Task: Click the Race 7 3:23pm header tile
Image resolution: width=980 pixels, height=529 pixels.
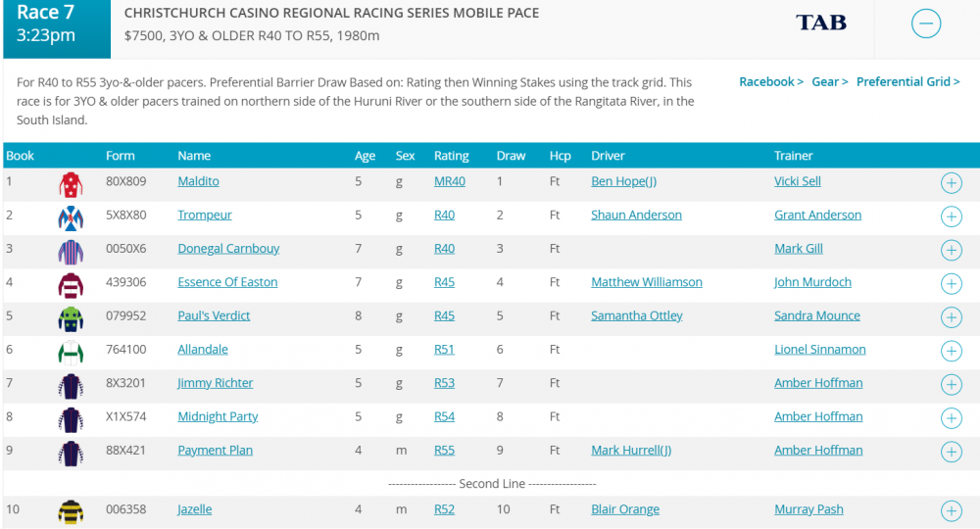Action: (57, 27)
